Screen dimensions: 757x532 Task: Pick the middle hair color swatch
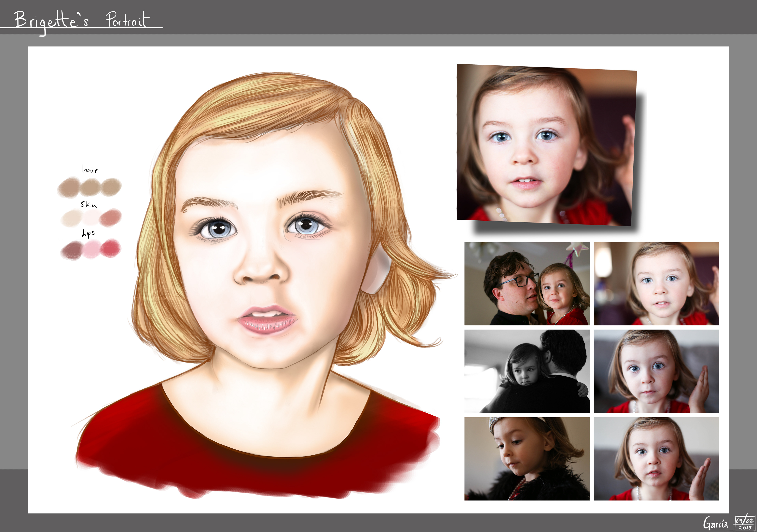tap(90, 187)
